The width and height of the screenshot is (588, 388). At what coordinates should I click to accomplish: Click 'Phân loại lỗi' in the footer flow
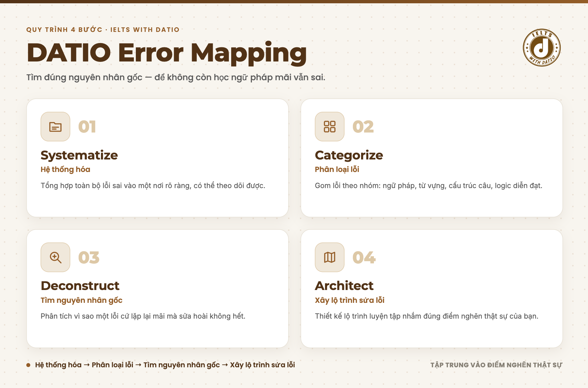(x=112, y=365)
